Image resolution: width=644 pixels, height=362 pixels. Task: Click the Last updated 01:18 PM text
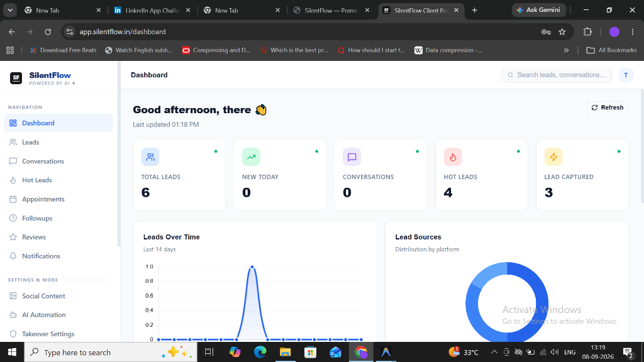(166, 124)
